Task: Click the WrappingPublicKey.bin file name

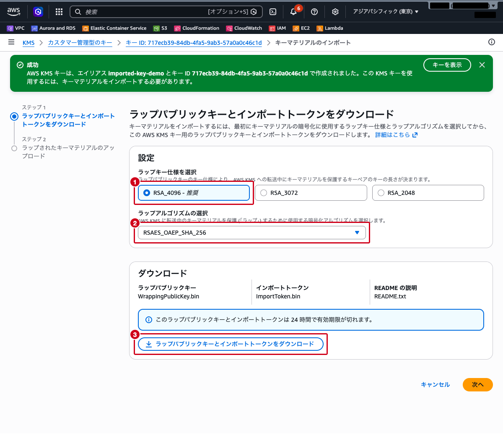Action: (x=169, y=296)
